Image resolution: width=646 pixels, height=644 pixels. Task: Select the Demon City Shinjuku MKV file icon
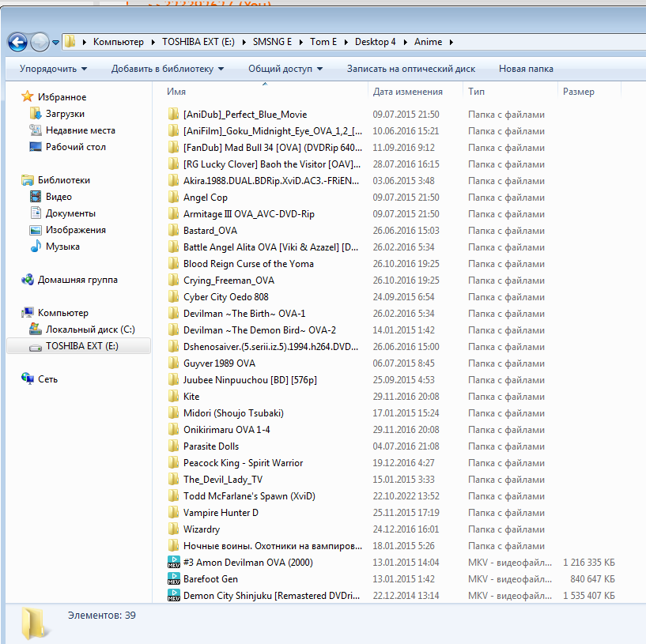click(x=173, y=596)
